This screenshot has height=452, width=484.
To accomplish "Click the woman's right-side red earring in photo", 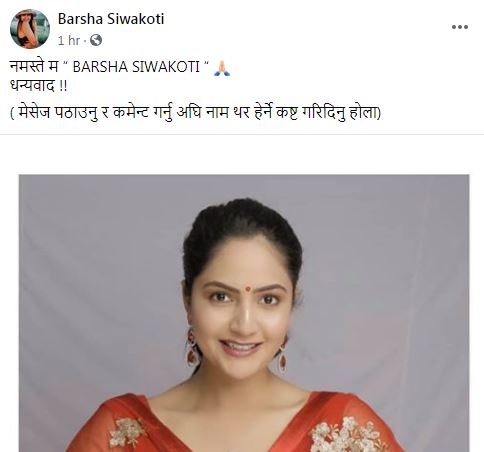I will pos(282,354).
